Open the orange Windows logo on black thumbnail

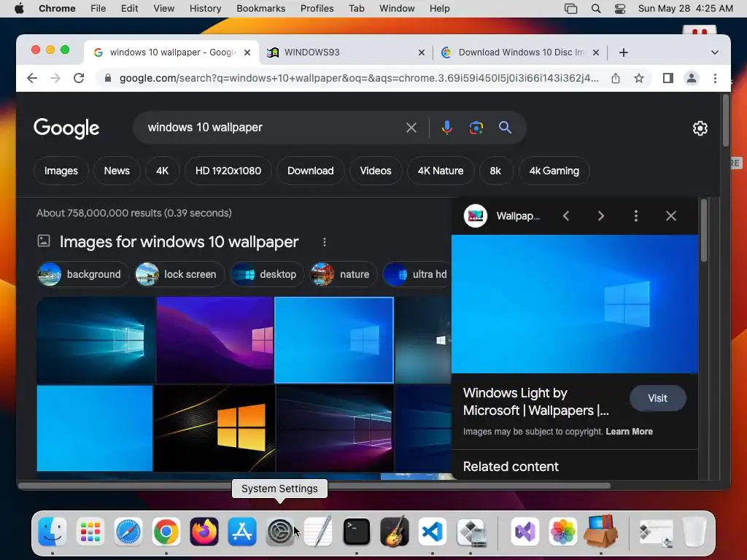(x=215, y=429)
